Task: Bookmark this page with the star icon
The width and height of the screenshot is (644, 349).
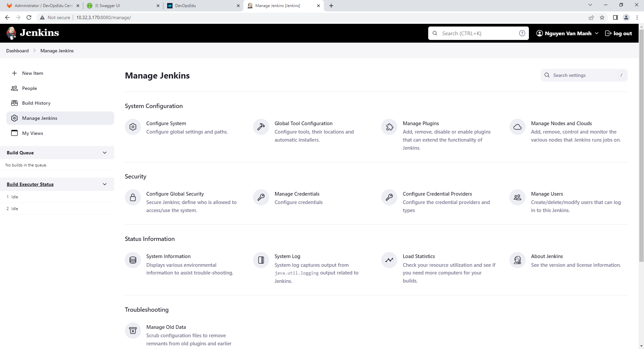Action: 602,17
